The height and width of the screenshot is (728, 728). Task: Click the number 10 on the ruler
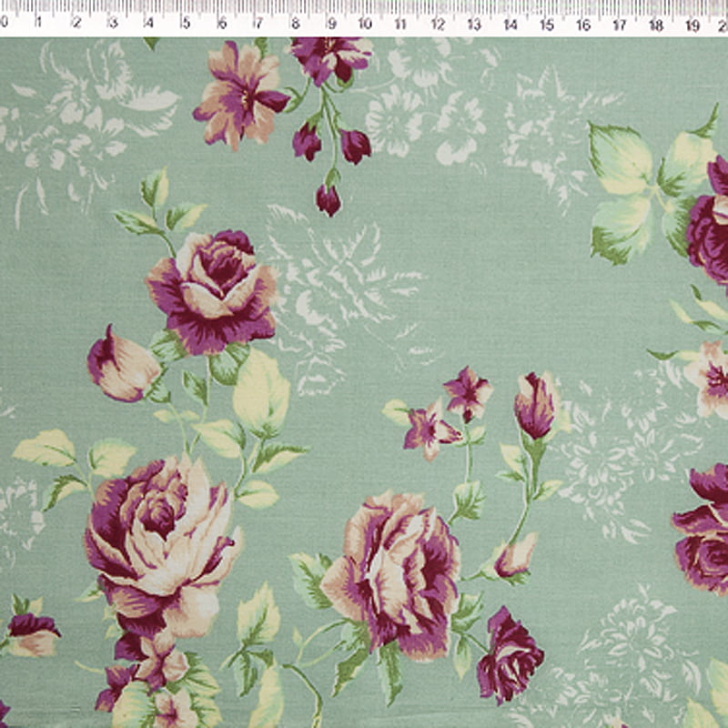tap(365, 24)
